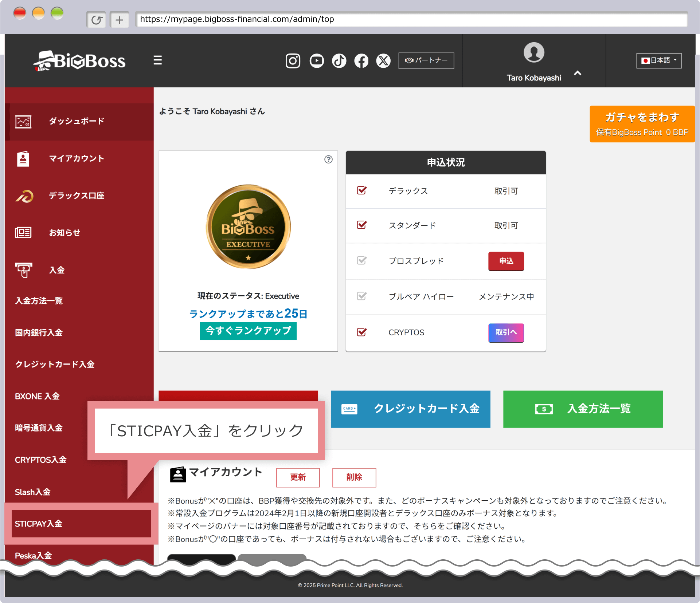Open BigBoss Instagram page icon
Viewport: 700px width, 603px height.
click(293, 61)
